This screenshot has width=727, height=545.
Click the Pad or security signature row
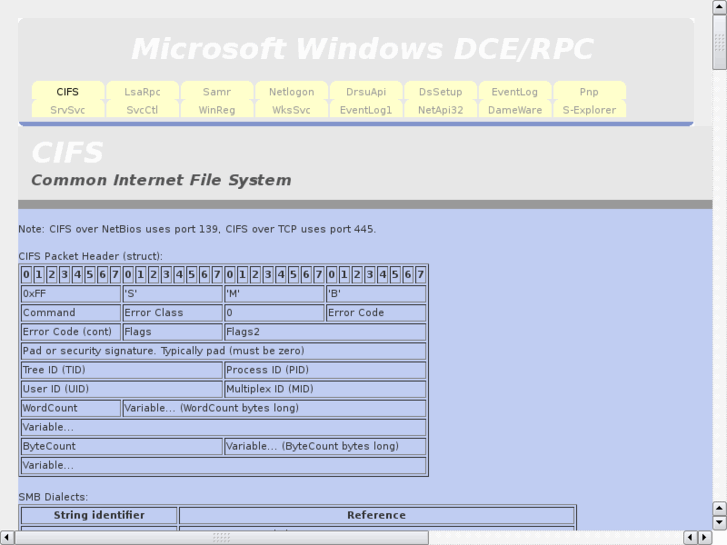(223, 351)
